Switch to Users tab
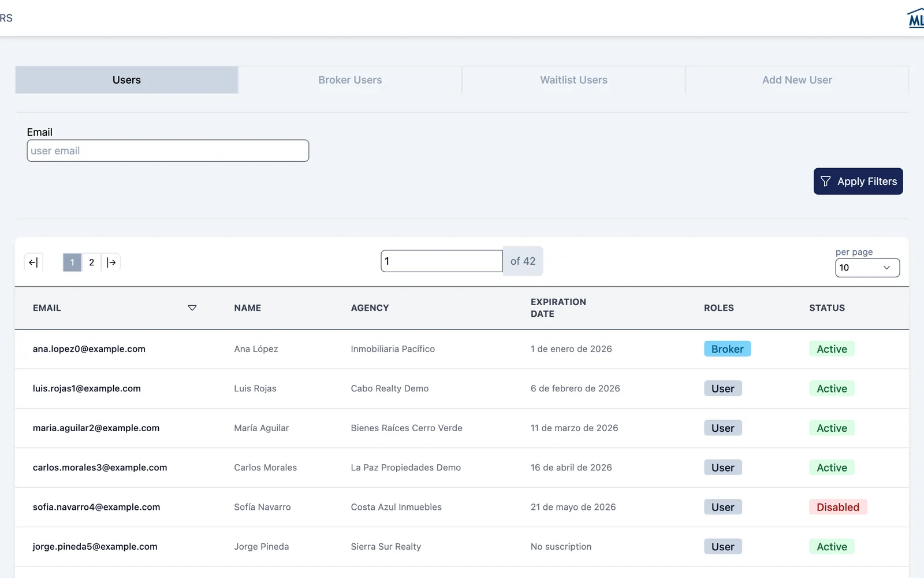 126,80
